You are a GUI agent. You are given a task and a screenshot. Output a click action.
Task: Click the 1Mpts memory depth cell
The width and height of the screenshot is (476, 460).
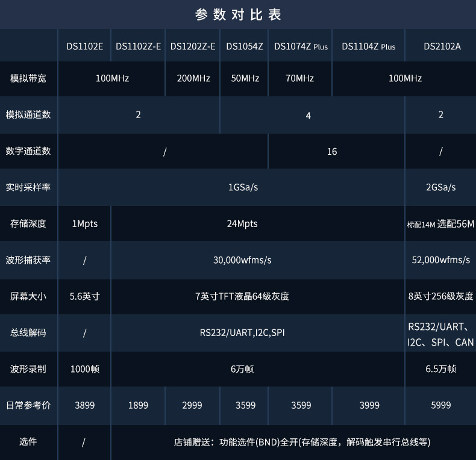click(x=85, y=223)
